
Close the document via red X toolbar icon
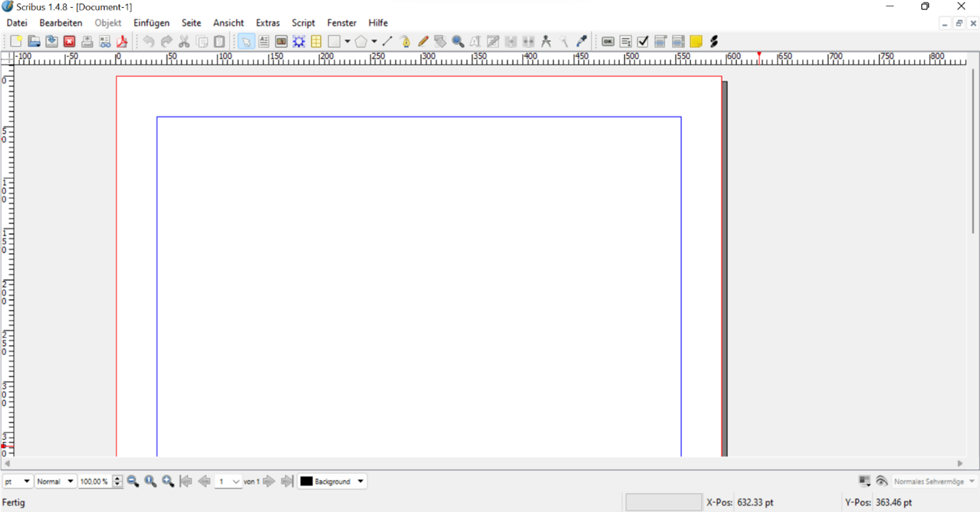pyautogui.click(x=69, y=42)
